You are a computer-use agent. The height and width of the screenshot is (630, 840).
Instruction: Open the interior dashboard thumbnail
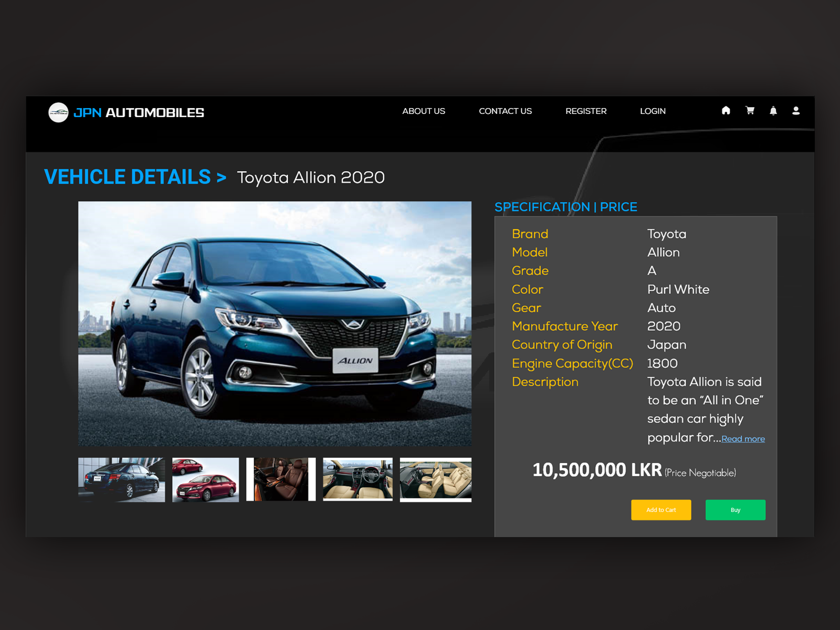click(358, 478)
